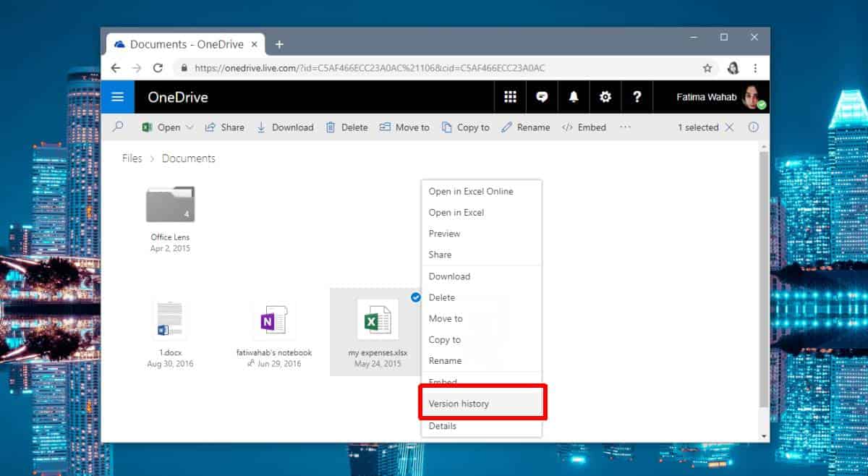Uncheck the selection circle on my expenses.xlsx
The image size is (868, 476).
(415, 297)
